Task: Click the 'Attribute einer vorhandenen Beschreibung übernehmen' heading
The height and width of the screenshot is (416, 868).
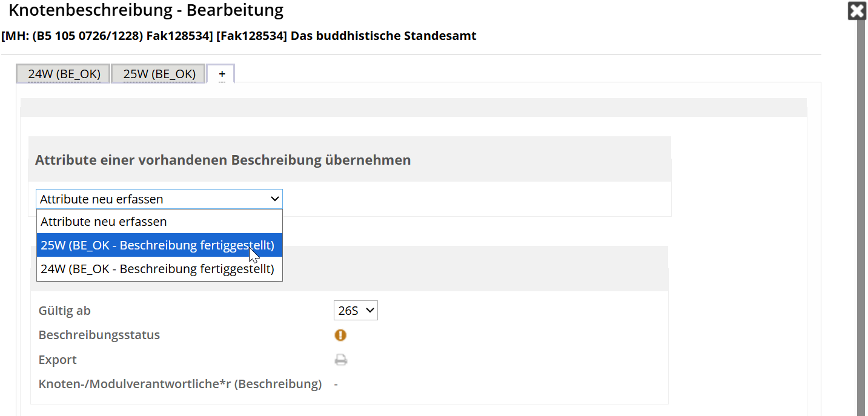Action: coord(223,160)
